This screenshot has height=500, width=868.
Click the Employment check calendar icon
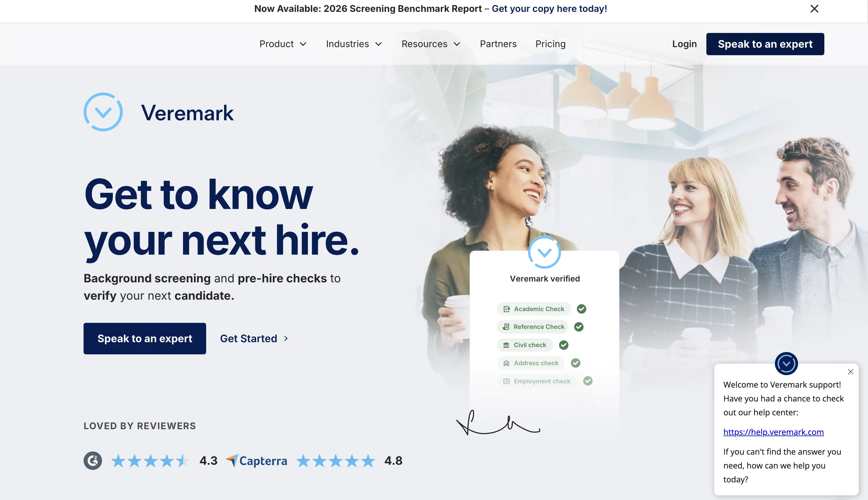(506, 381)
